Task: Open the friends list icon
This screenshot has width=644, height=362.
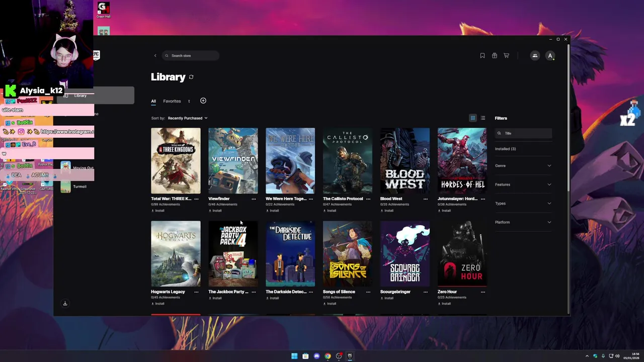Action: point(535,56)
